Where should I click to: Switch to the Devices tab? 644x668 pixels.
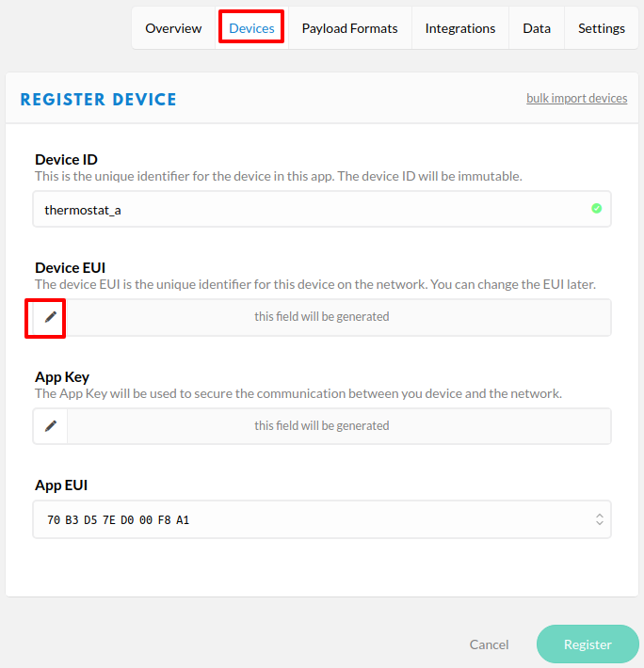251,28
